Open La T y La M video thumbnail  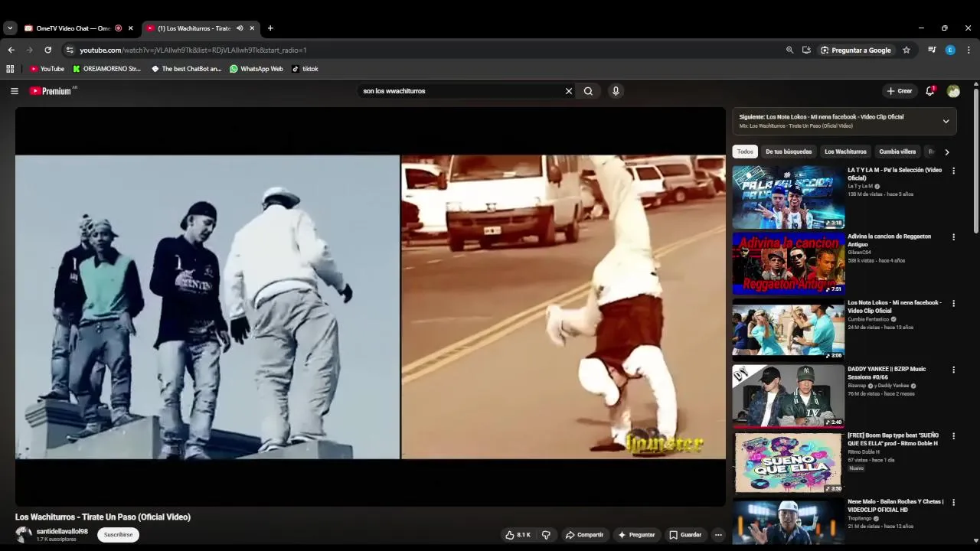click(788, 197)
